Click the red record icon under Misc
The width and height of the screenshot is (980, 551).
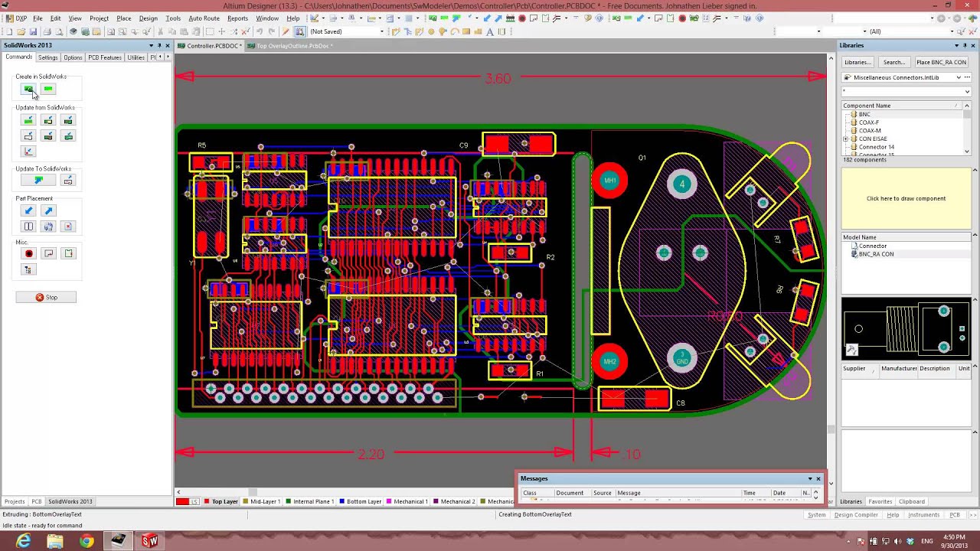point(29,253)
